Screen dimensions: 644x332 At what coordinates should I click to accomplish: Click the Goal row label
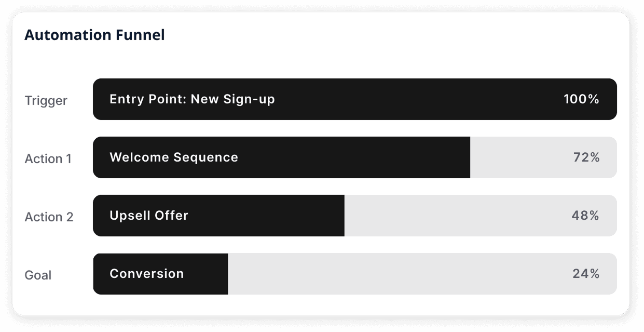[x=38, y=275]
